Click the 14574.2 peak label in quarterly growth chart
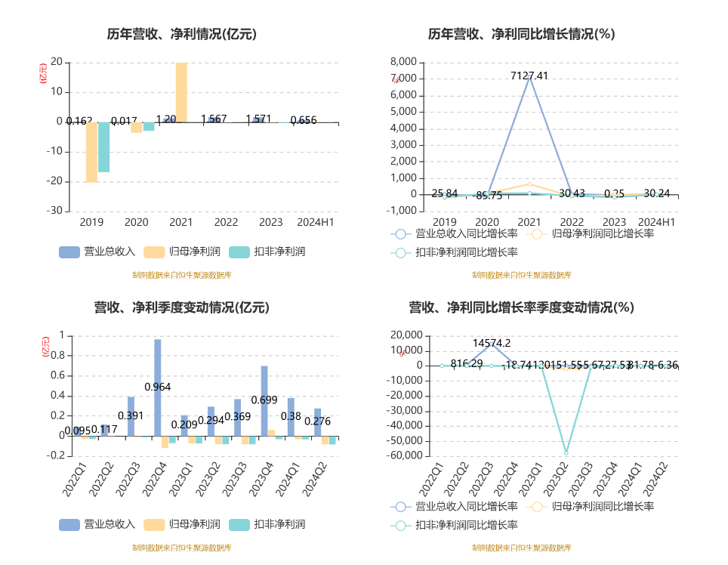The height and width of the screenshot is (565, 728). (x=492, y=343)
